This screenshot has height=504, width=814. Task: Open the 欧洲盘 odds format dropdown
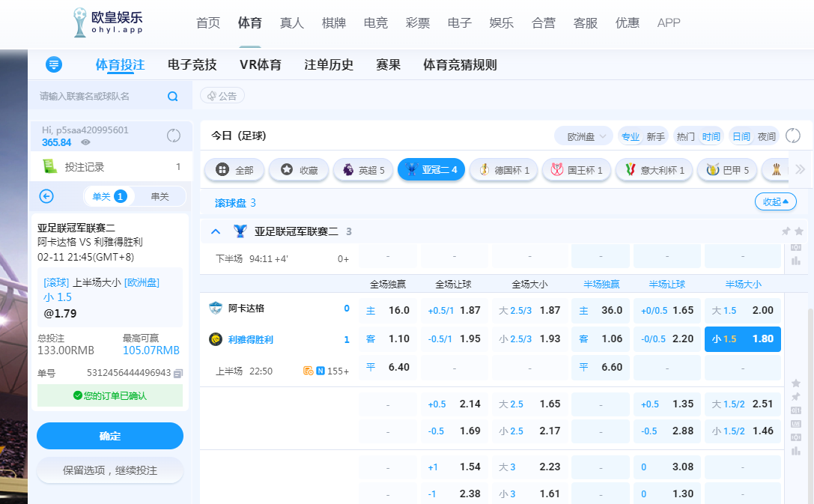pyautogui.click(x=585, y=136)
